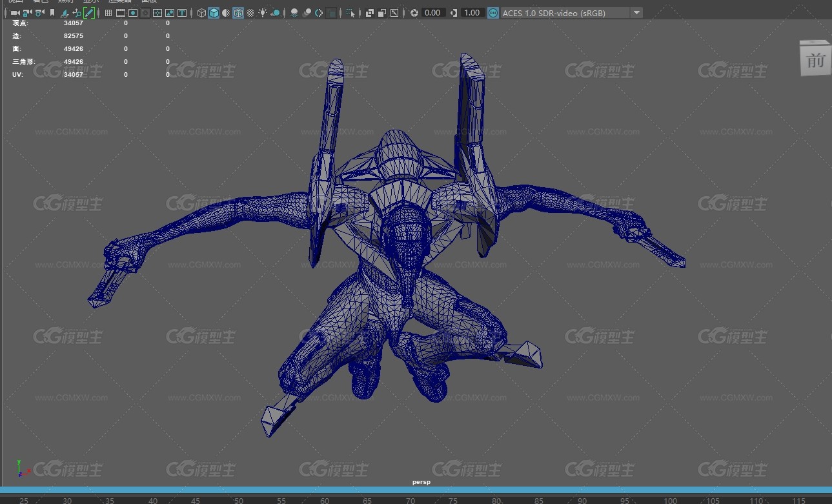Toggle X-Ray Joints icon
This screenshot has height=504, width=832.
(x=394, y=13)
